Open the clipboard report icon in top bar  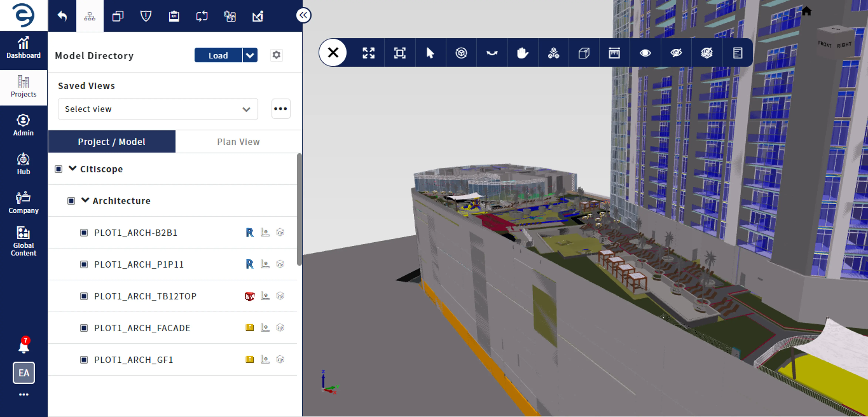tap(174, 16)
